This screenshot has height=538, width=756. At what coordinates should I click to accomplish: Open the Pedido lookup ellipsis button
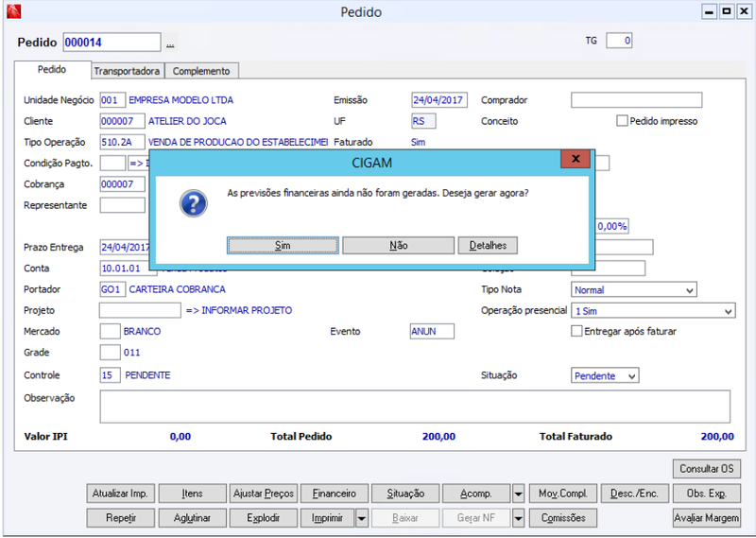coord(170,43)
